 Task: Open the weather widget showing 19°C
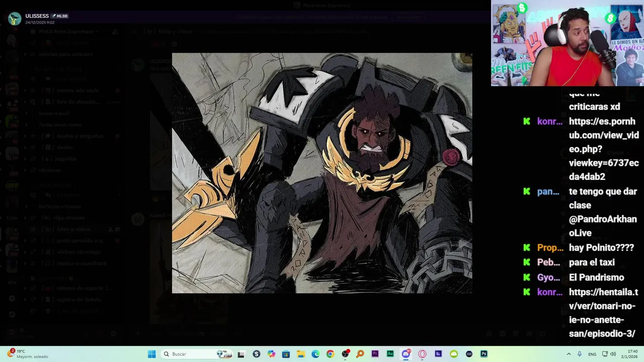[28, 354]
